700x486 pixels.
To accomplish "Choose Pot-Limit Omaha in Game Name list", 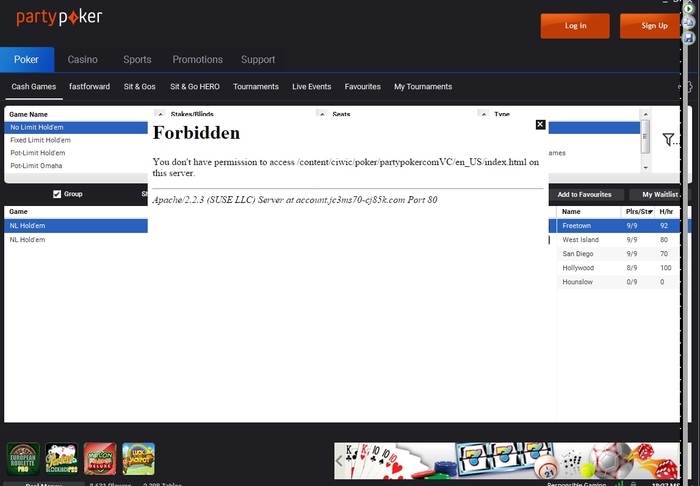I will (x=76, y=166).
